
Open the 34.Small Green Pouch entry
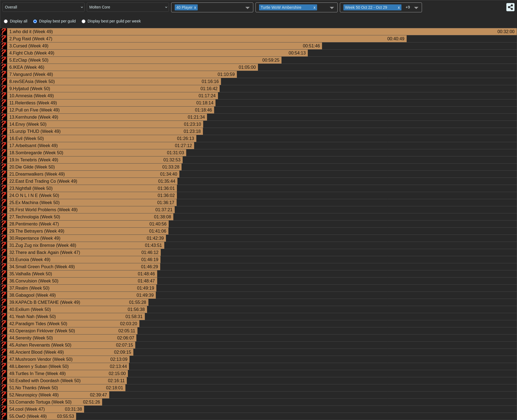(42, 267)
